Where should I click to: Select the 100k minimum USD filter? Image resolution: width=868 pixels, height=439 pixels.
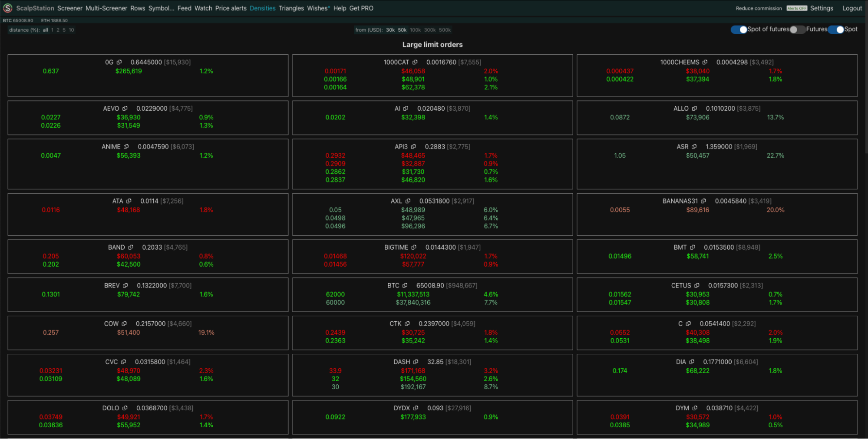415,30
